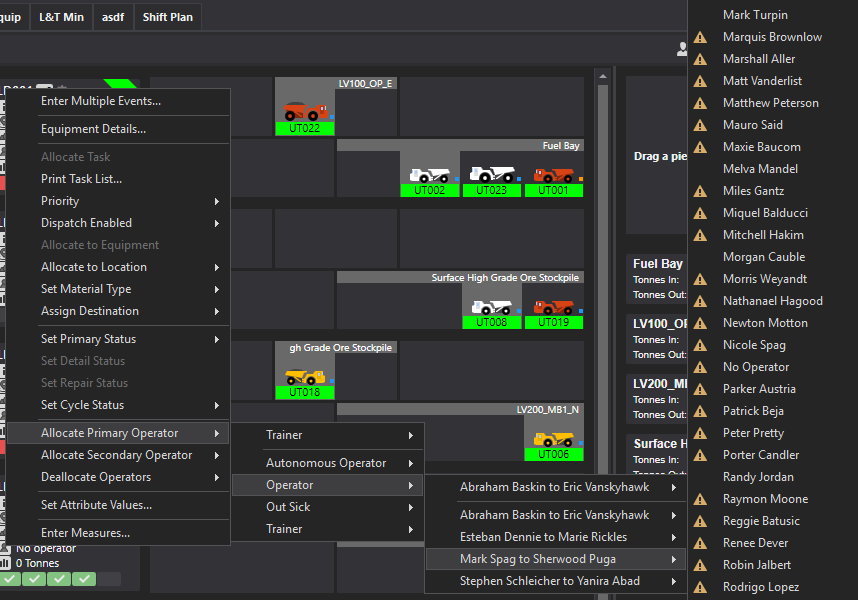This screenshot has height=600, width=858.
Task: Click red truck UT001 in Fuel Bay
Action: pyautogui.click(x=553, y=174)
